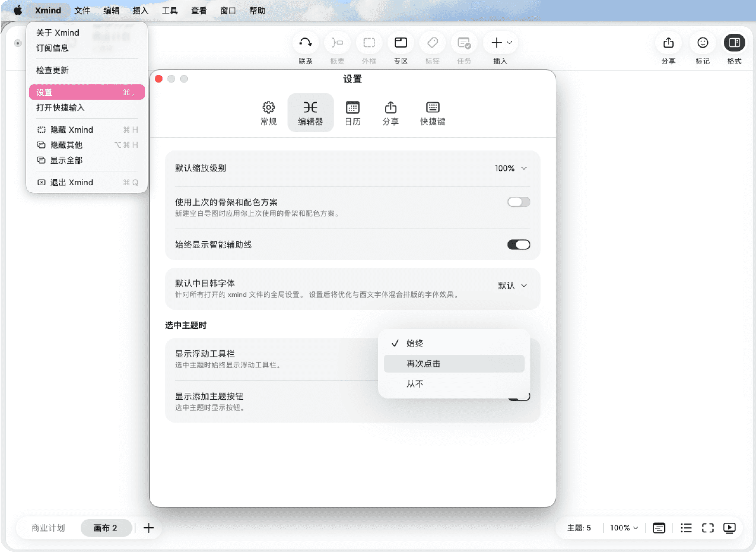
Task: Expand the 默认中日韩字体 dropdown
Action: 512,286
